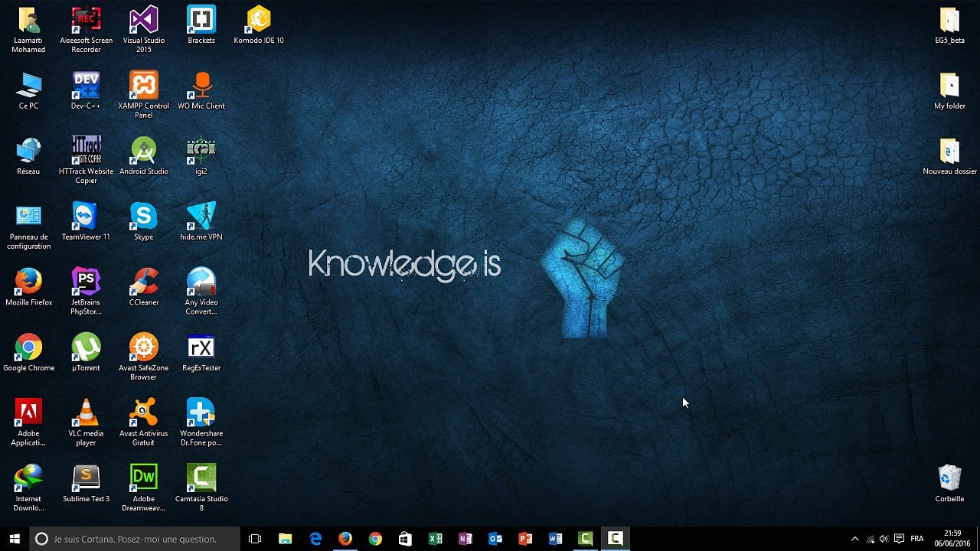The height and width of the screenshot is (551, 980).
Task: Open the FRA keyboard language selector
Action: (917, 539)
